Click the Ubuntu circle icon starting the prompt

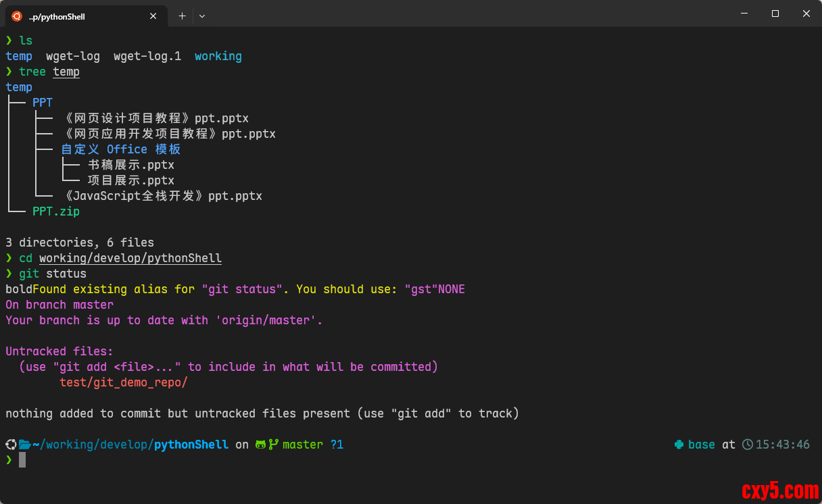click(11, 445)
